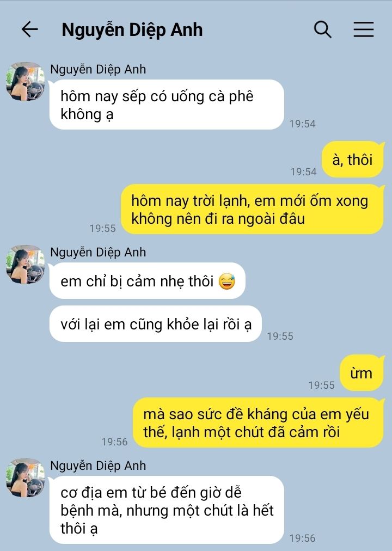Tap the sender name above the 'cơ địa em' message
The image size is (392, 551).
click(98, 466)
